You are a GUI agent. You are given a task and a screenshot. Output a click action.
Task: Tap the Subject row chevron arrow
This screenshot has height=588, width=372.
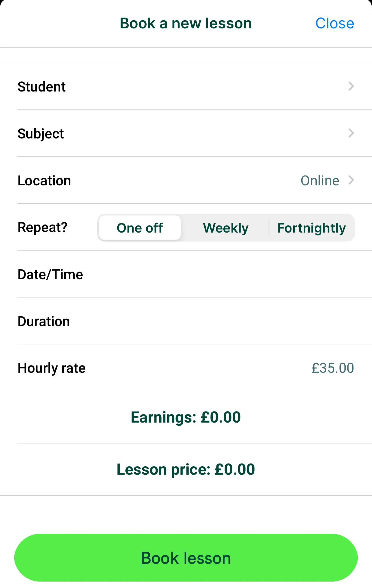(x=351, y=133)
